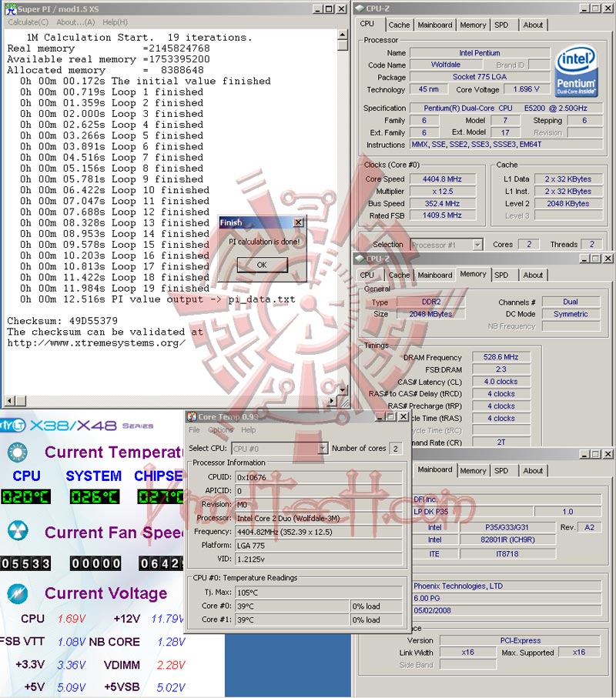
Task: Click the Core Temp title bar icon
Action: pos(192,416)
